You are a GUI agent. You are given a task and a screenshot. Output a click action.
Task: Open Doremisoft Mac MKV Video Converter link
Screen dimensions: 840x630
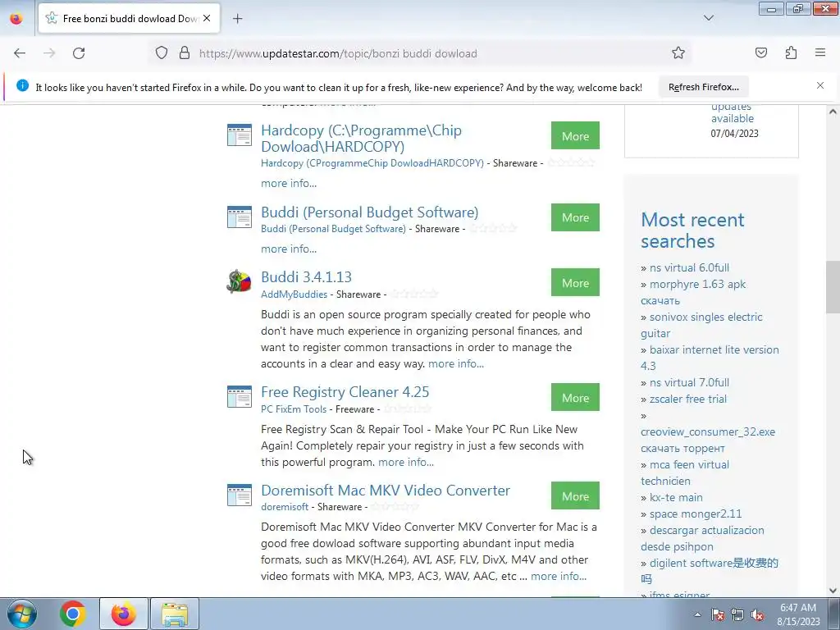[386, 491]
